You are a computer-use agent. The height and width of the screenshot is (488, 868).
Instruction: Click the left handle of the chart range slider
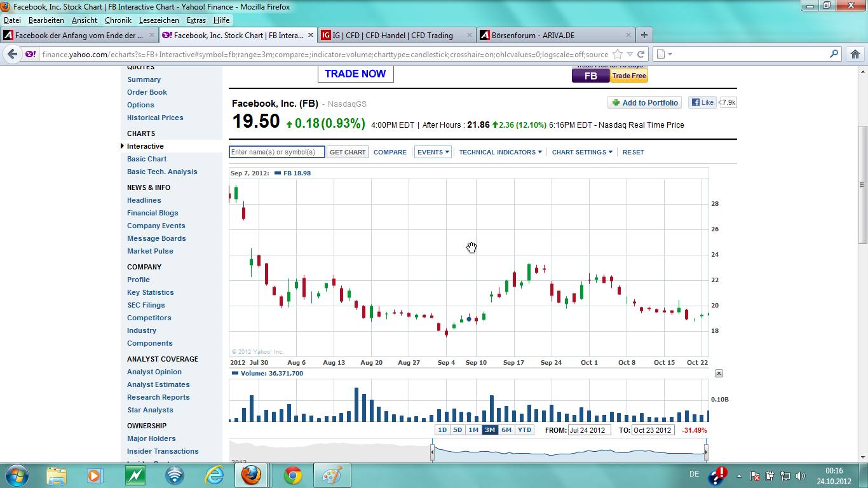432,452
